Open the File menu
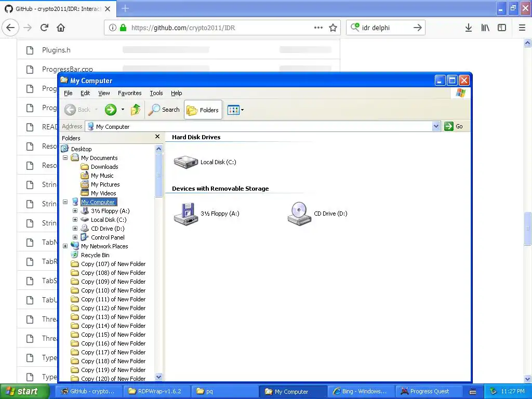 point(68,93)
